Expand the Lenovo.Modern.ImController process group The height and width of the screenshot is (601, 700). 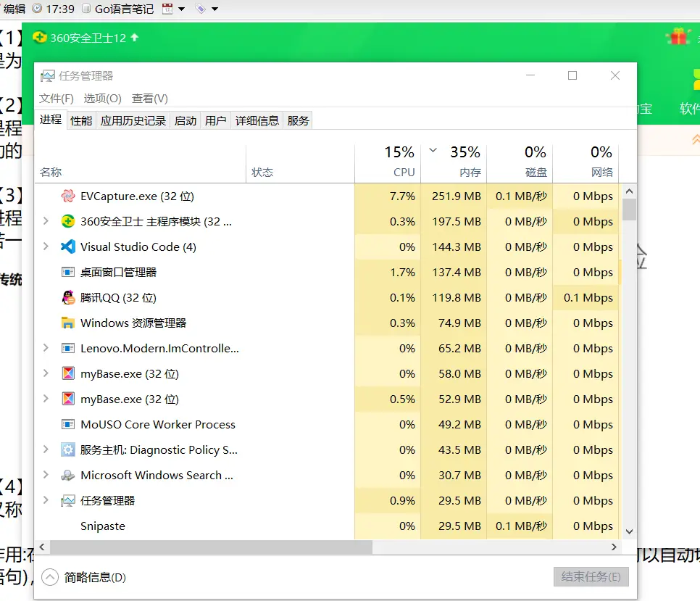46,348
